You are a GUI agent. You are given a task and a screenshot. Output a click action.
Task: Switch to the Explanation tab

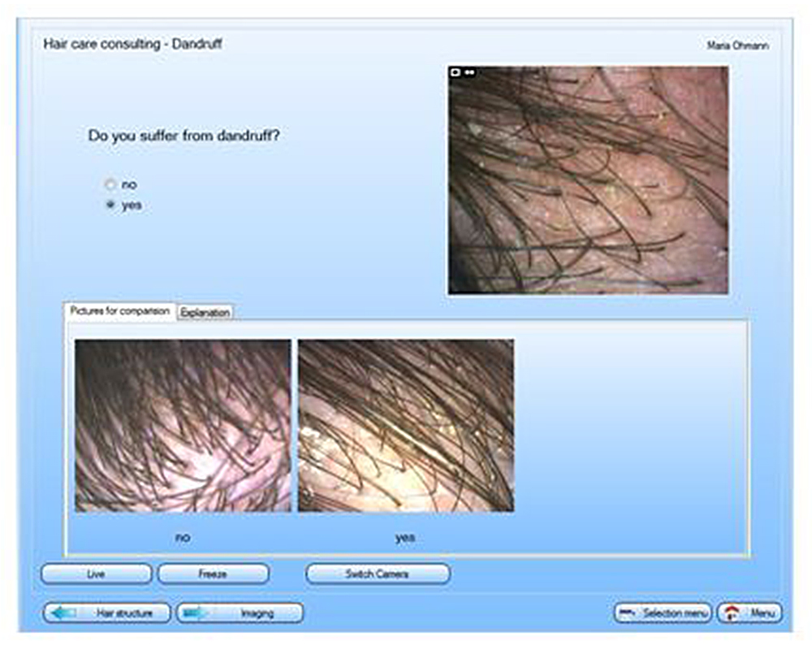205,312
